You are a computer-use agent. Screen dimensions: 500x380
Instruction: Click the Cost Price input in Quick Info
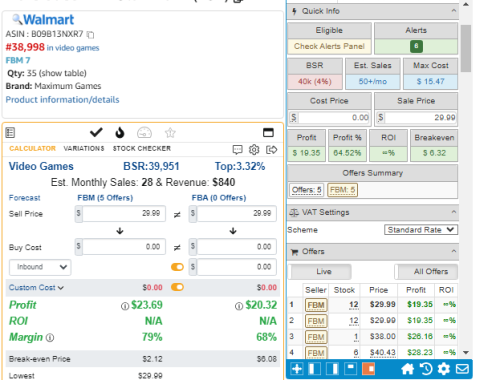point(333,117)
